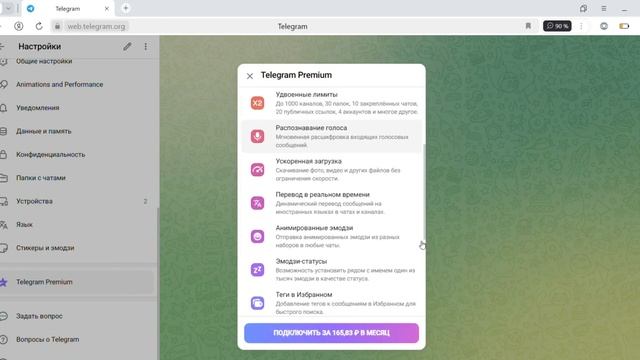Click the Перевод в реальном времени translate icon

pos(257,203)
